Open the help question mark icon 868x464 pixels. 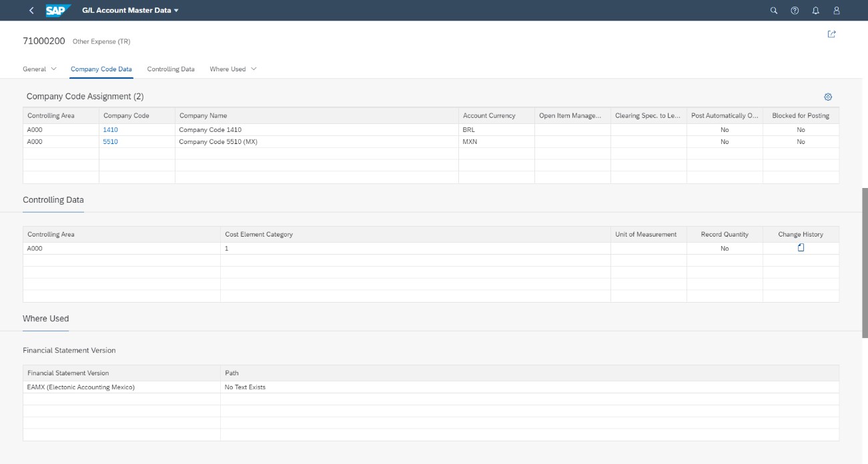coord(795,11)
